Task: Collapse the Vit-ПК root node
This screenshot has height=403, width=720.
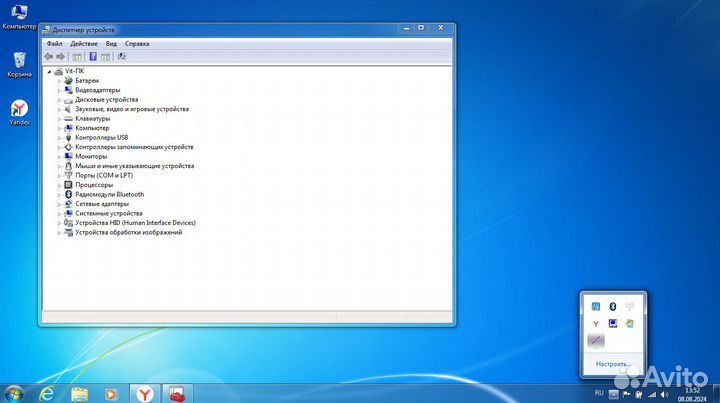Action: coord(49,71)
